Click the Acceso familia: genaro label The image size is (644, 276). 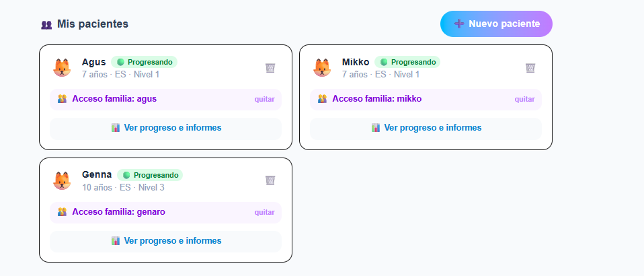(x=119, y=212)
